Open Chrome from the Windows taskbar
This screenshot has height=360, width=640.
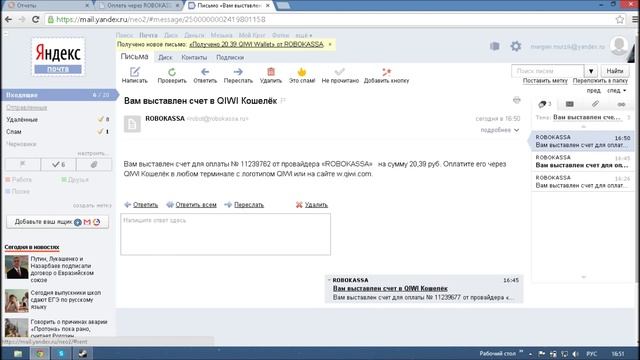(x=40, y=353)
